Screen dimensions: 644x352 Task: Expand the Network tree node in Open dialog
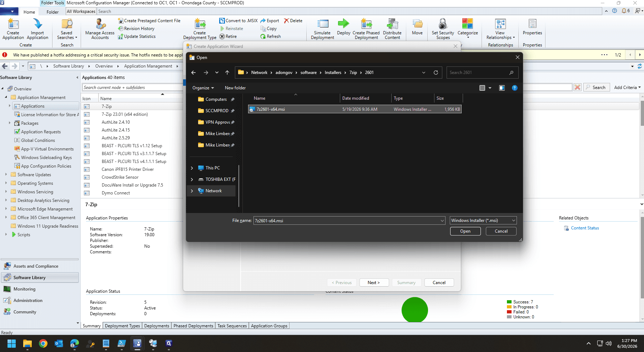192,191
